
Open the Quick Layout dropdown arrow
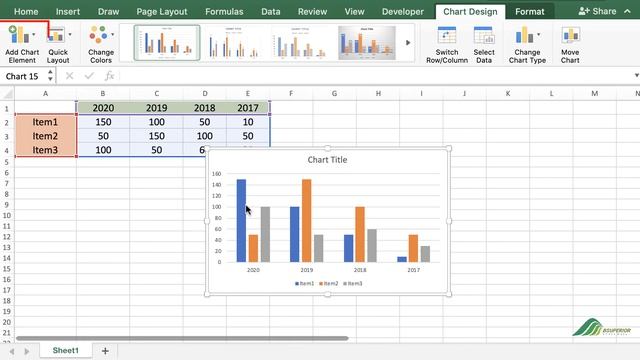pos(70,34)
